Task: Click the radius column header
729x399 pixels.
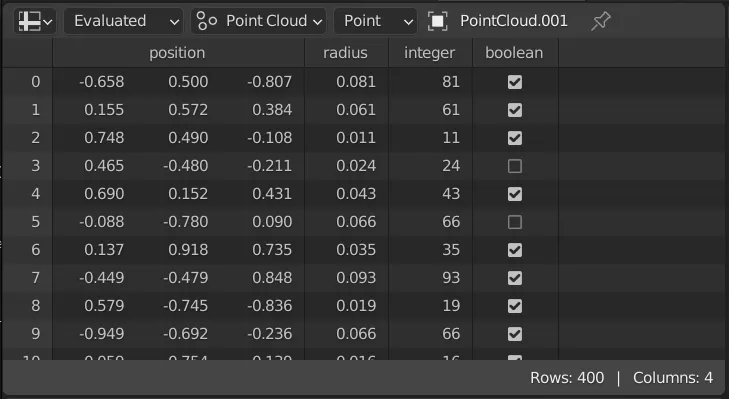Action: (x=345, y=53)
